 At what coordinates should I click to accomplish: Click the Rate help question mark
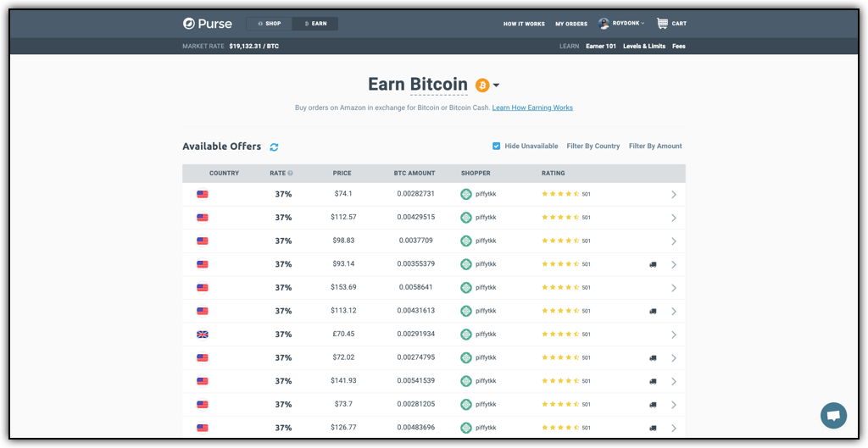point(290,173)
